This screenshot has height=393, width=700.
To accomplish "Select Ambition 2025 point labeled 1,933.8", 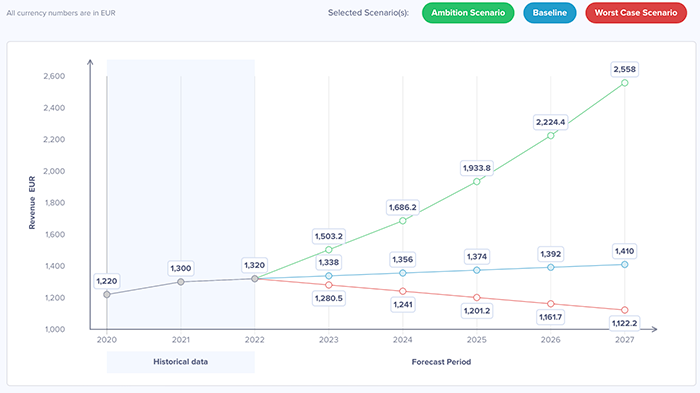I will 477,182.
